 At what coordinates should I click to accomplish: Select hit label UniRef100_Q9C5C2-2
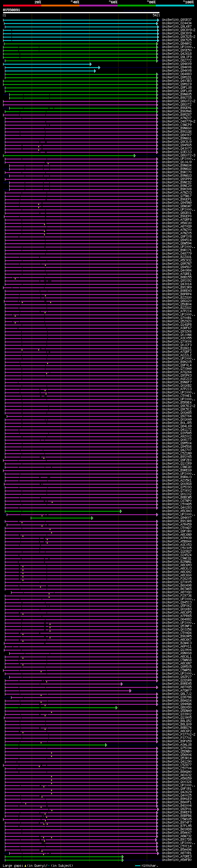179,406
